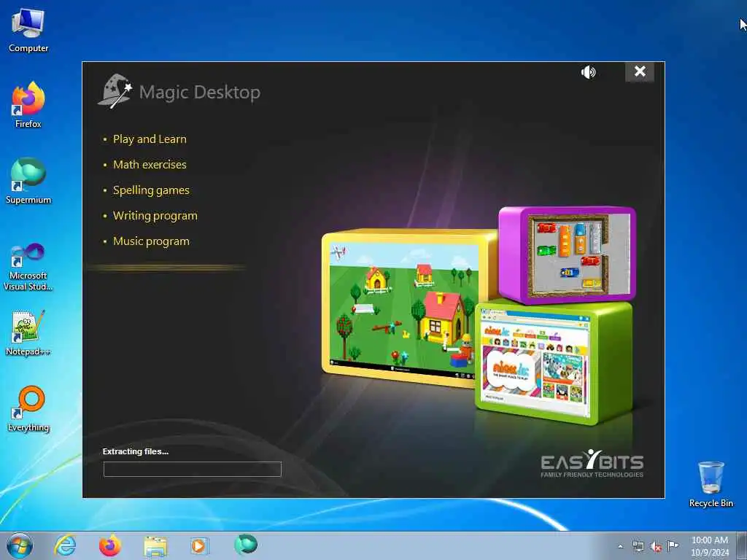Click the "Extracting files..." status text
Screen dimensions: 747x560
click(x=135, y=451)
